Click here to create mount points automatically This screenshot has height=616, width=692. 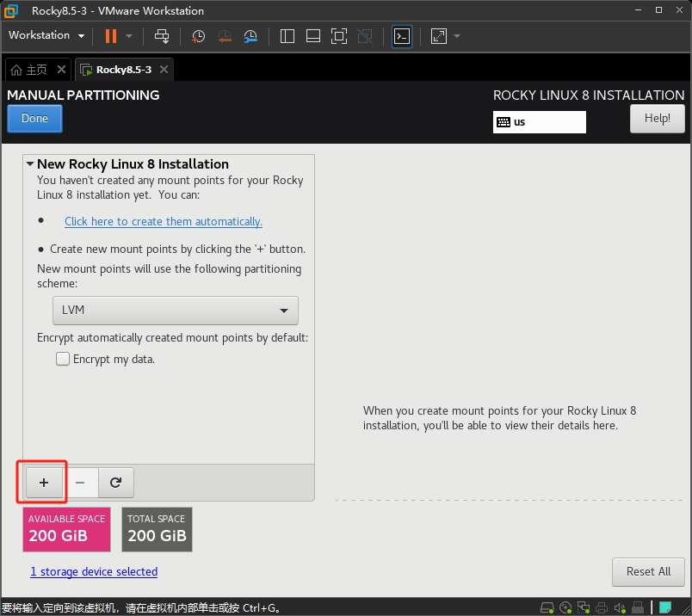(164, 221)
